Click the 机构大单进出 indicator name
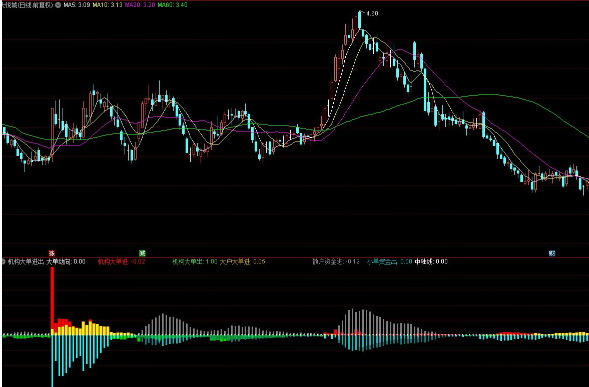The image size is (589, 387). pos(26,262)
